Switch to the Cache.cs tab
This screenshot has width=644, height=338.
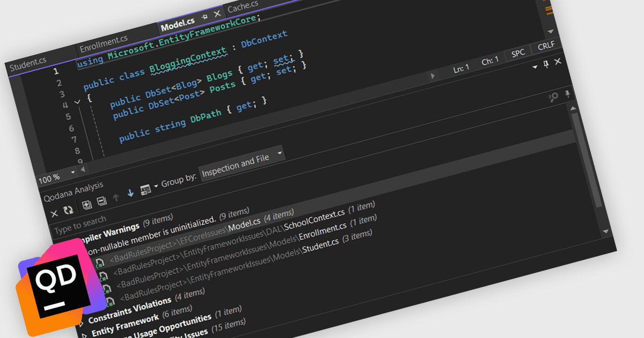tap(243, 7)
